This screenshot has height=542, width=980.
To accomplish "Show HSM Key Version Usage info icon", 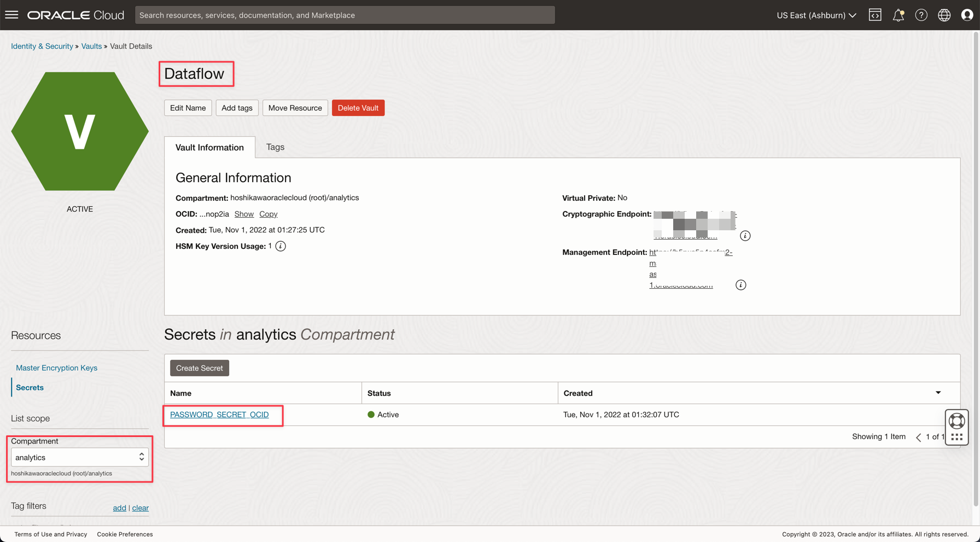I will pos(281,246).
